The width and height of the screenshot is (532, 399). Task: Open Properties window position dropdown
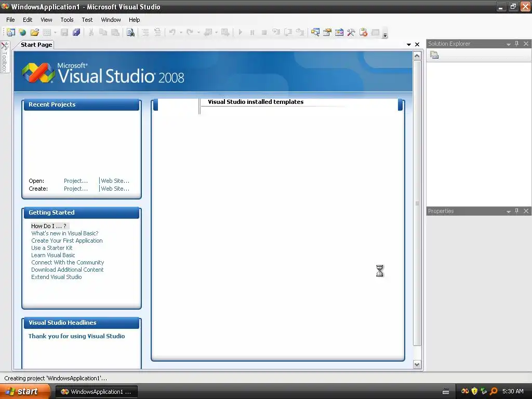click(x=509, y=211)
